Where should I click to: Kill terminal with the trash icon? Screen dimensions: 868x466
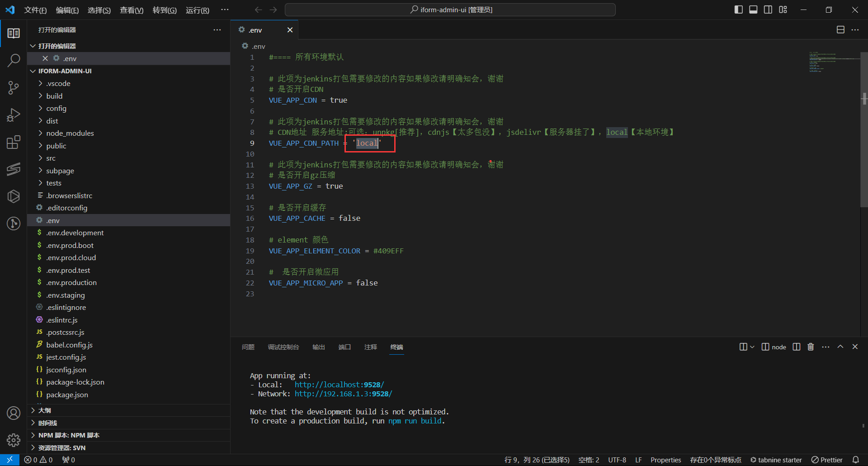tap(811, 347)
